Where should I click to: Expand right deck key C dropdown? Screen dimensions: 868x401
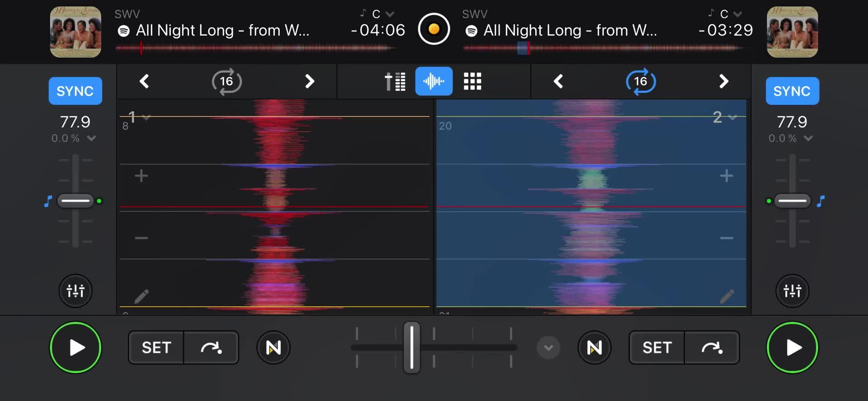(737, 14)
